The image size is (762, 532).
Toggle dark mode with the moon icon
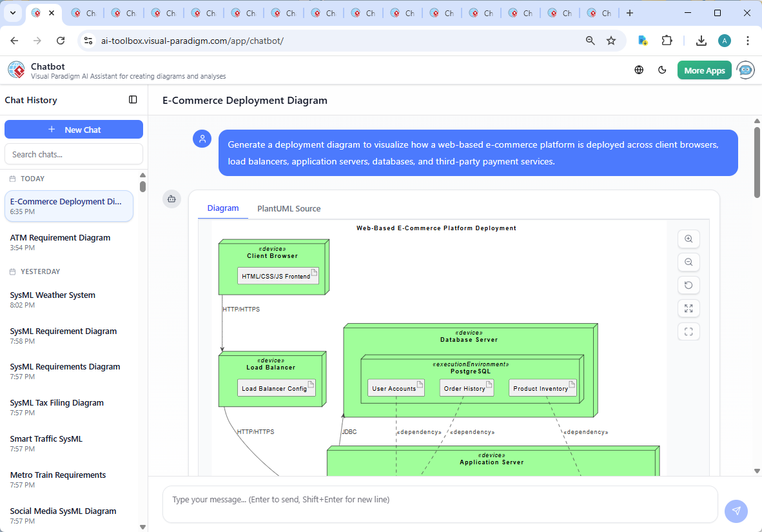click(x=662, y=70)
